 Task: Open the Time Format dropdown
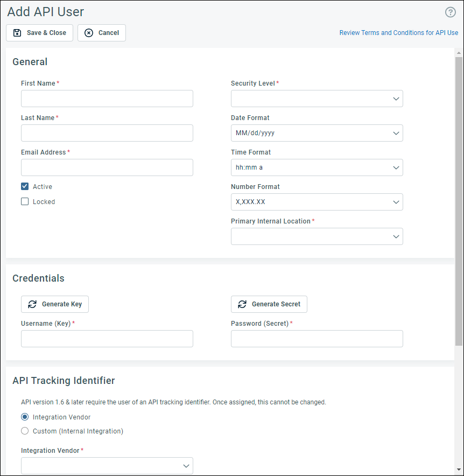tap(317, 167)
